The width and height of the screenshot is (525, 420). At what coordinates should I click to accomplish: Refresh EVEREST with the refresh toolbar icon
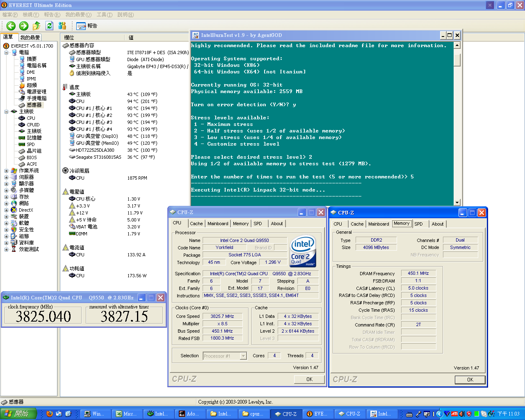click(x=49, y=26)
